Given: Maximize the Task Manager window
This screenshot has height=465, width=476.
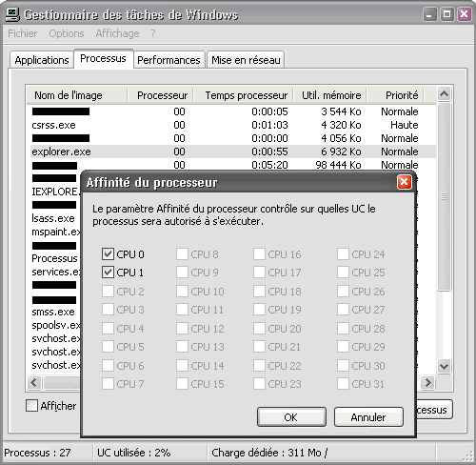Looking at the screenshot, I should 446,14.
